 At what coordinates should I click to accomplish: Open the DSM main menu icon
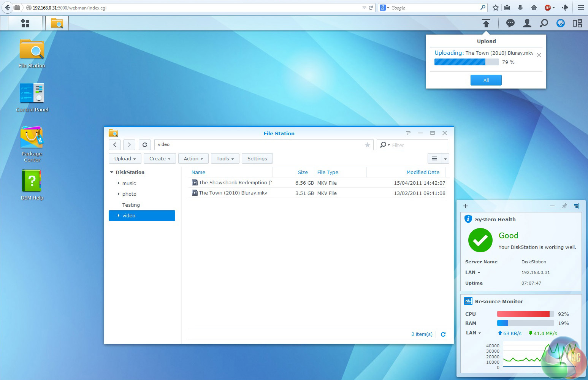25,24
